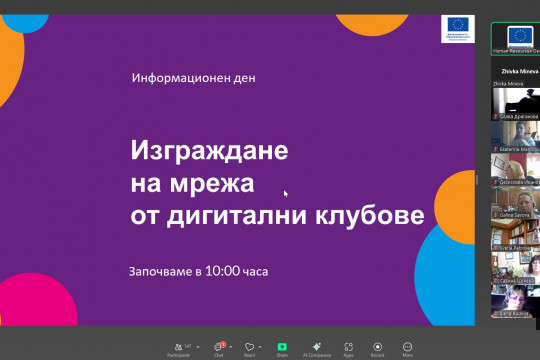Select the Zhivka Mineva participant tile
The width and height of the screenshot is (540, 360).
pyautogui.click(x=516, y=72)
